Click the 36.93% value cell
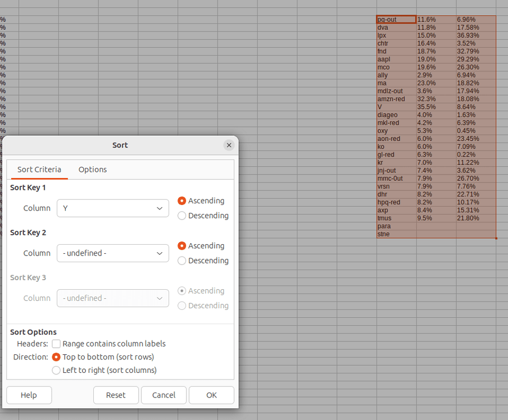 (x=476, y=35)
